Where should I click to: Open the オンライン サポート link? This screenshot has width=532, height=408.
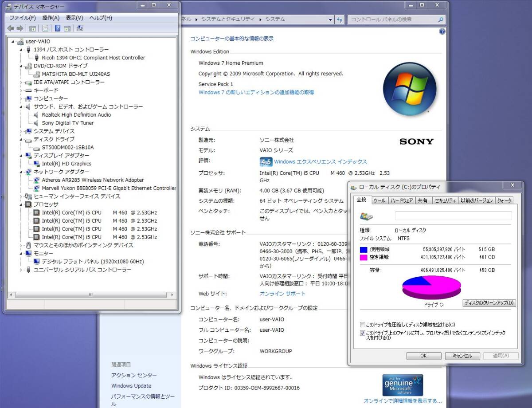[282, 294]
